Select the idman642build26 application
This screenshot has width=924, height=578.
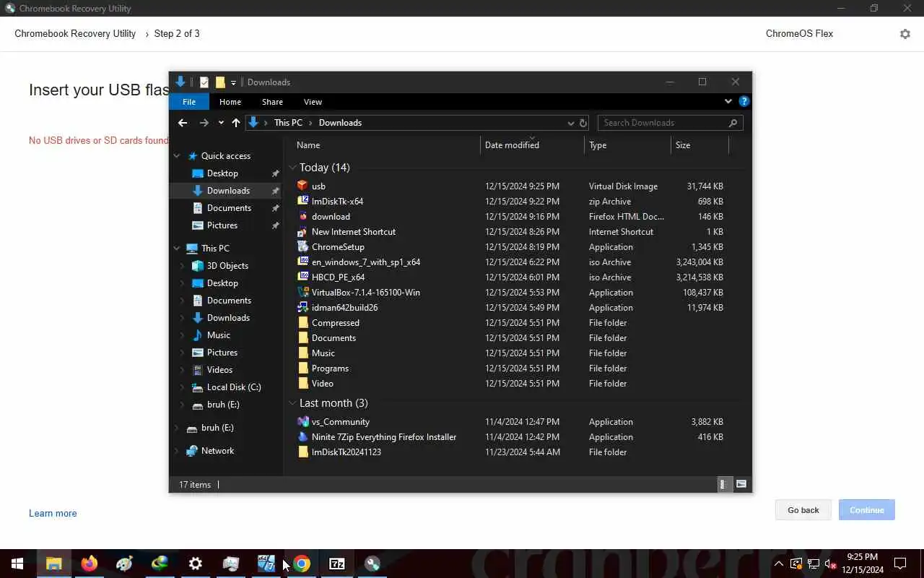[510, 308]
